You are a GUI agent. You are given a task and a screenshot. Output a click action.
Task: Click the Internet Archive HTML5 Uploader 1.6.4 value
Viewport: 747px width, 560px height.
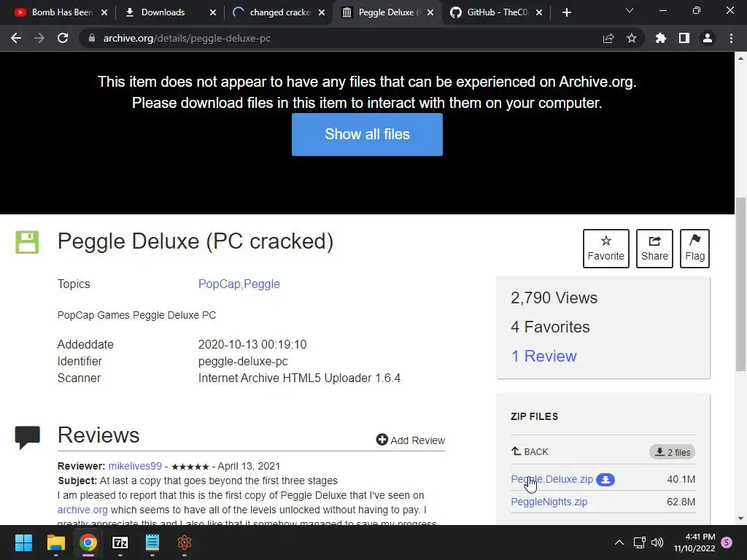pos(299,378)
